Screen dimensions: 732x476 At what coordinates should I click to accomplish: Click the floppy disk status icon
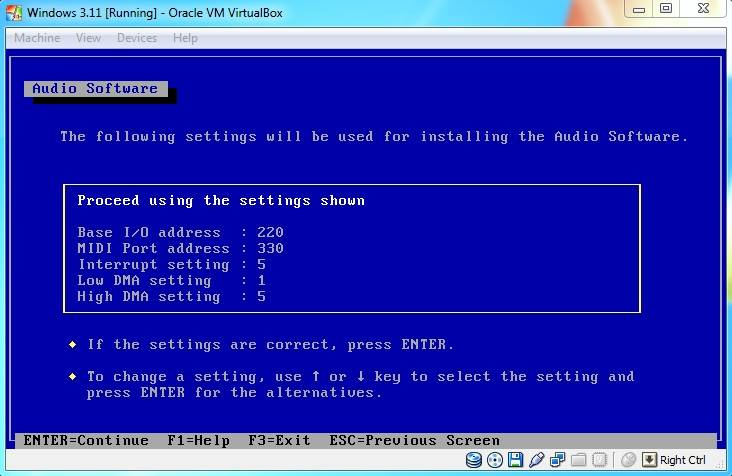pyautogui.click(x=515, y=460)
